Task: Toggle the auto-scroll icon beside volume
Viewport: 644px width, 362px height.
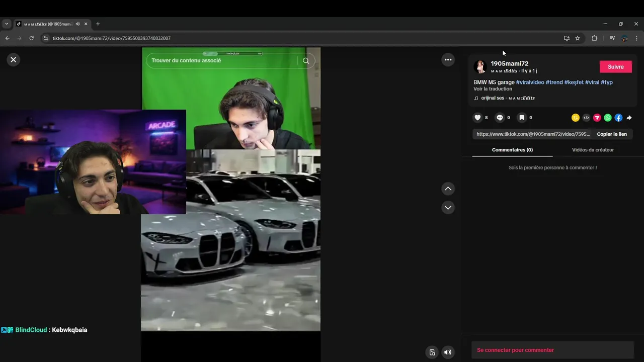Action: 432,352
